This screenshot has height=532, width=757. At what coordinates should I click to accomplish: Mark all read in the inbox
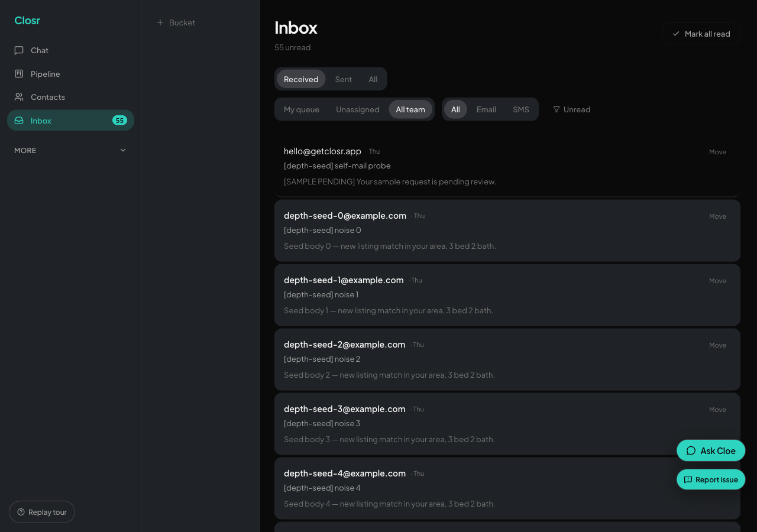(x=701, y=34)
